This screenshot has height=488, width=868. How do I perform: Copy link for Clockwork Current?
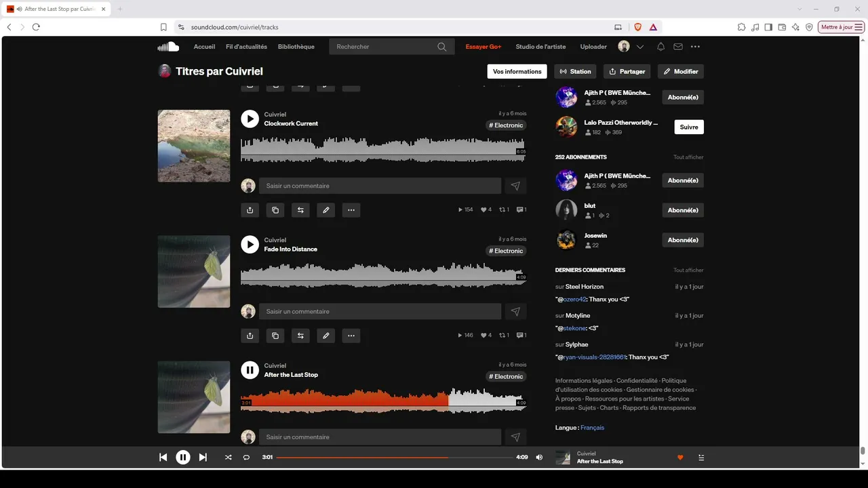pyautogui.click(x=275, y=210)
